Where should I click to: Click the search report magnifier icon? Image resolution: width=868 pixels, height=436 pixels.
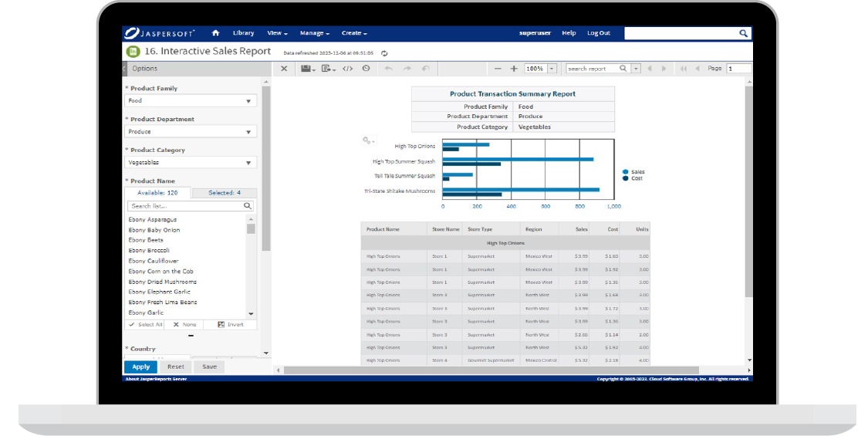(623, 69)
